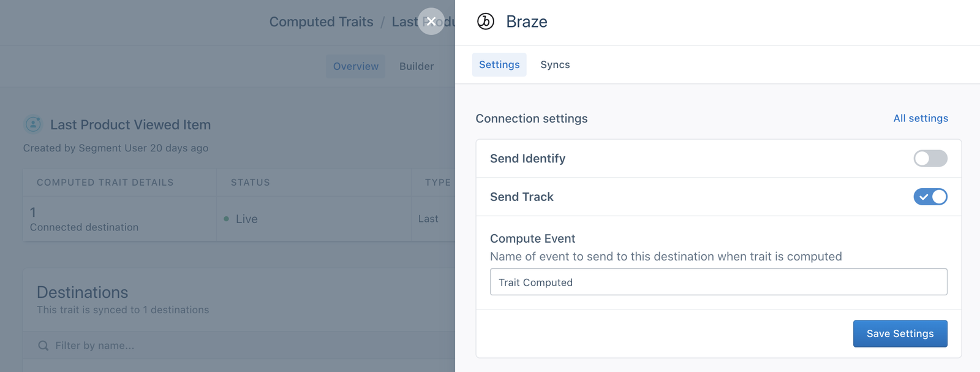Image resolution: width=980 pixels, height=372 pixels.
Task: Switch to the Syncs tab
Action: [554, 64]
